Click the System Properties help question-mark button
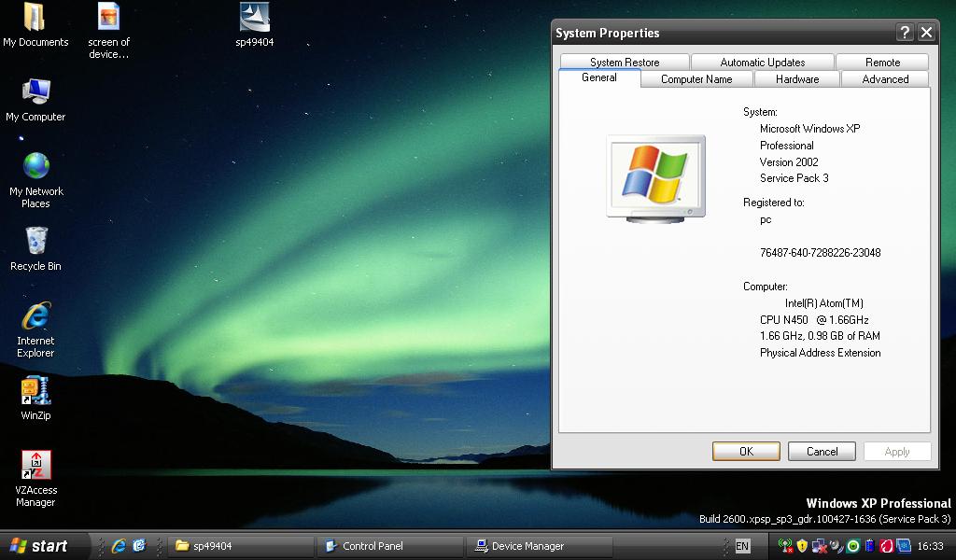The width and height of the screenshot is (956, 560). [905, 33]
